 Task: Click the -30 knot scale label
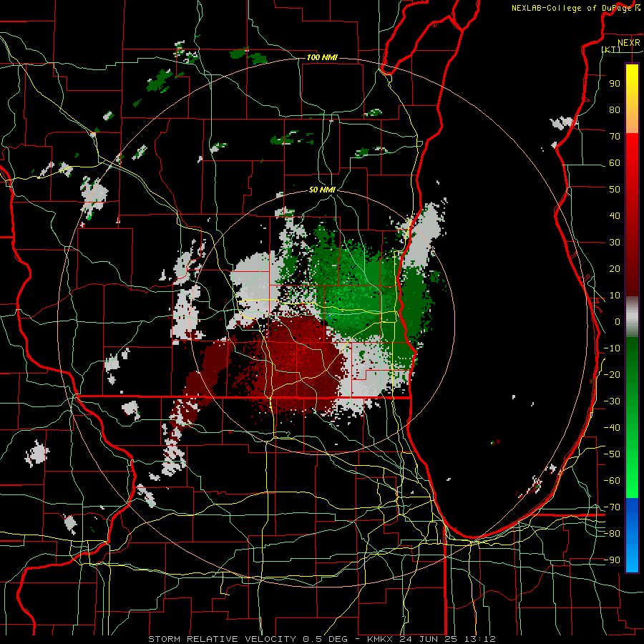(x=612, y=401)
